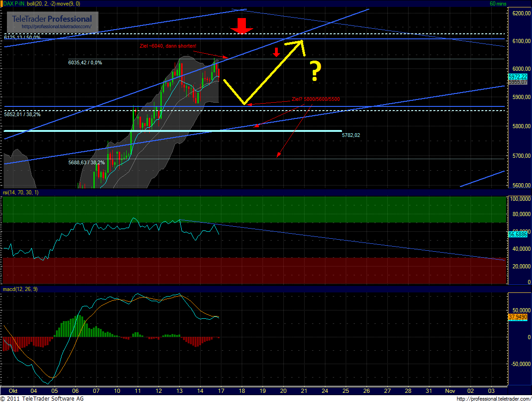This screenshot has height=403, width=532.
Task: Click the 5800,00 price axis label
Action: (521, 126)
